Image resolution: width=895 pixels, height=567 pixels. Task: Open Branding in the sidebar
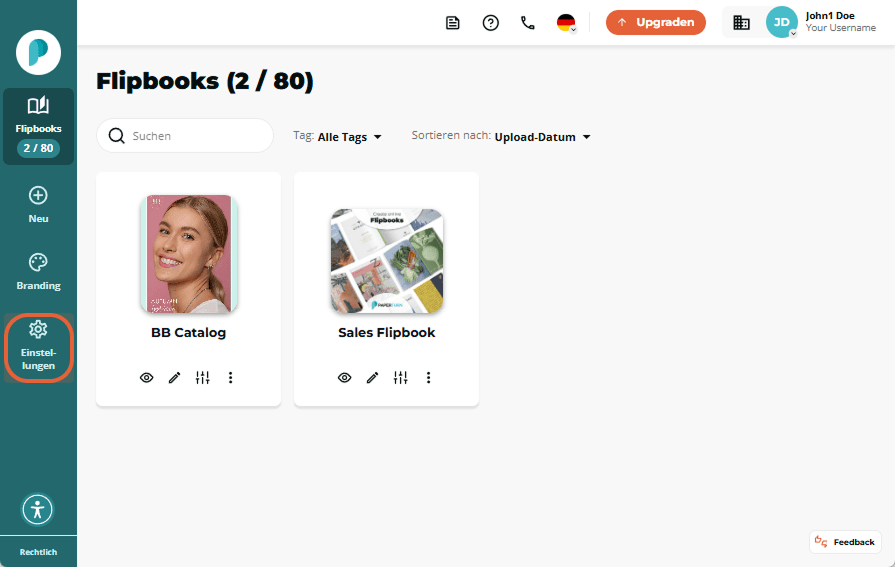point(38,272)
